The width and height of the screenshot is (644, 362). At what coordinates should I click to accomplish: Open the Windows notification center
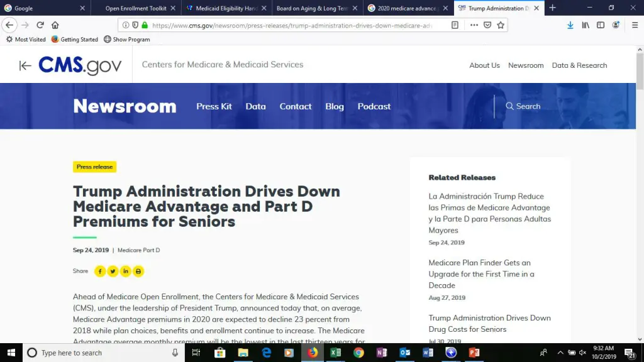630,353
